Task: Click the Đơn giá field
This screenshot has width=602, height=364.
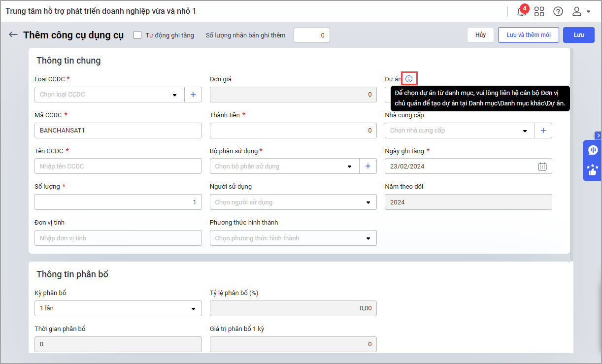Action: point(293,95)
